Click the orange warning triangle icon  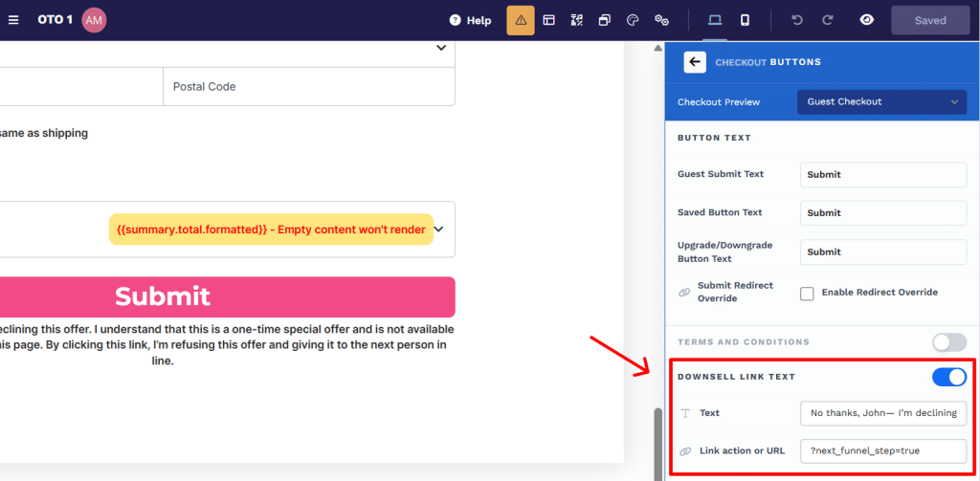point(521,20)
